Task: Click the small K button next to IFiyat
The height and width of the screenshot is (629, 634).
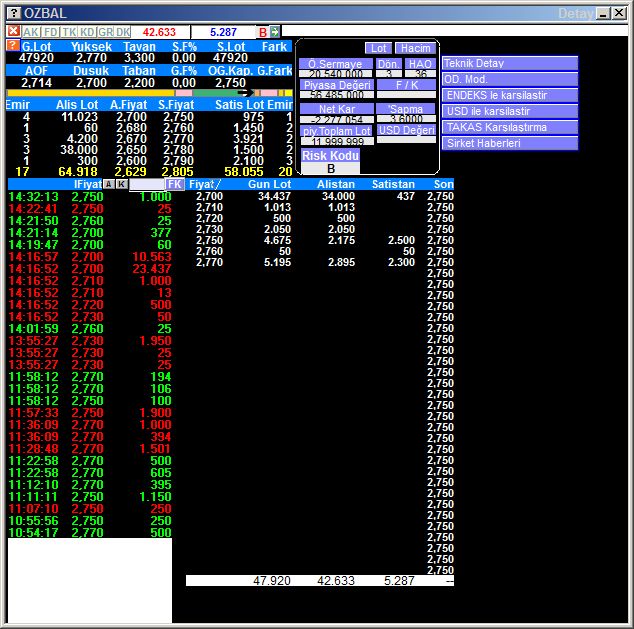Action: pyautogui.click(x=122, y=184)
